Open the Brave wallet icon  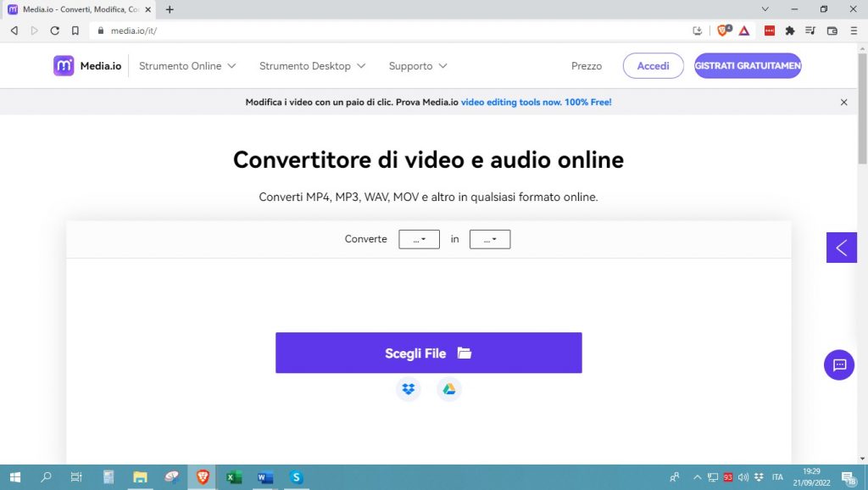click(x=831, y=30)
